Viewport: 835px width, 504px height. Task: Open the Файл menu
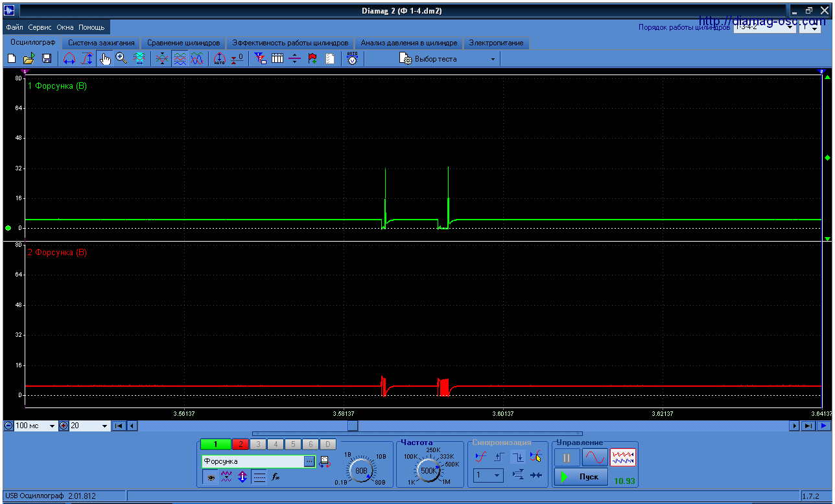coord(14,28)
